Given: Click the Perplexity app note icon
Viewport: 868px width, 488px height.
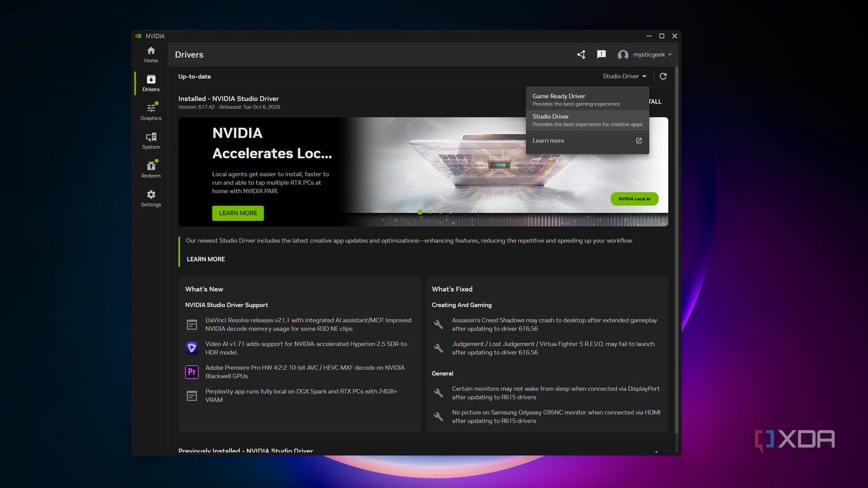Looking at the screenshot, I should 192,395.
